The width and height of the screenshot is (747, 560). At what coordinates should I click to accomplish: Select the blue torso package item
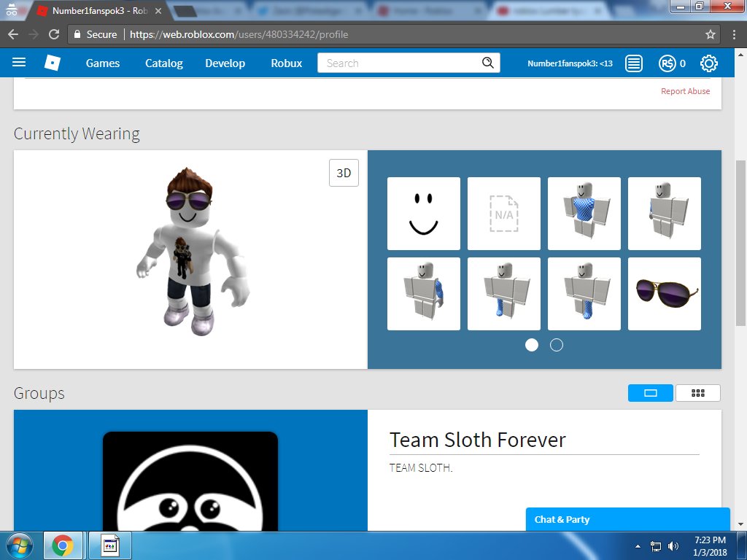click(x=584, y=214)
